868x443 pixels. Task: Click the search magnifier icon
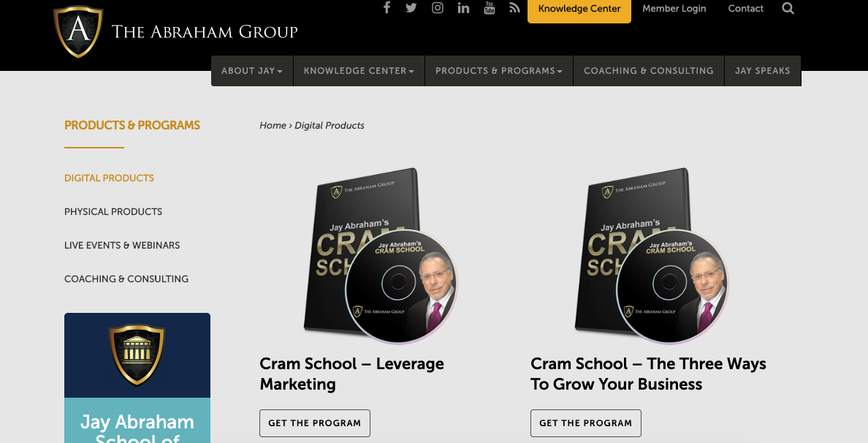pos(788,8)
